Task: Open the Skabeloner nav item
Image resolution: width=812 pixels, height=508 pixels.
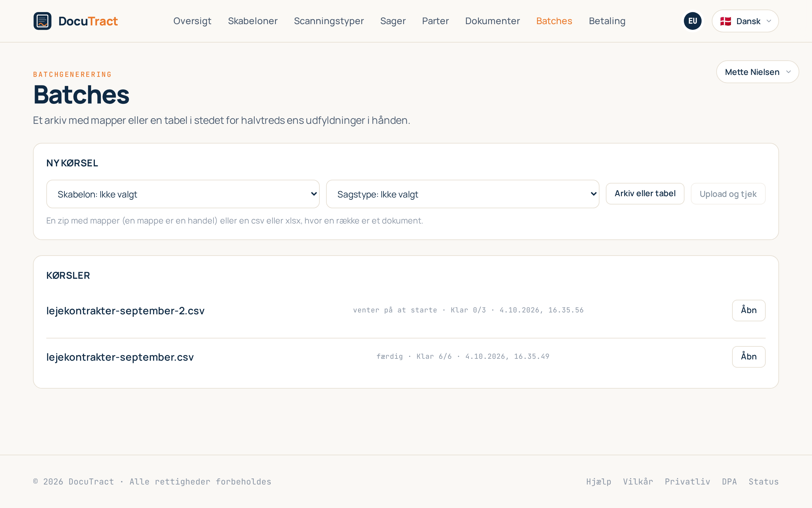Action: pos(253,21)
